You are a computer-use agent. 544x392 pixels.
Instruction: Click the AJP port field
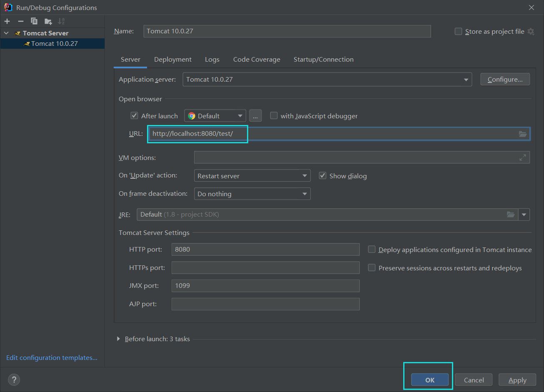pyautogui.click(x=265, y=304)
